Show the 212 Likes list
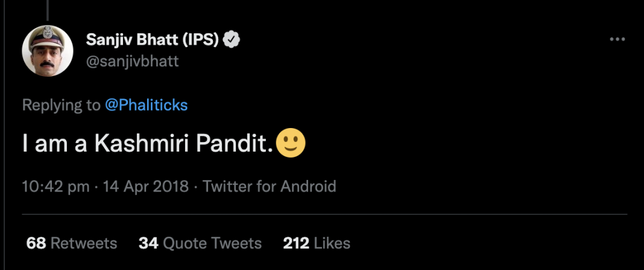The height and width of the screenshot is (270, 644). [317, 243]
